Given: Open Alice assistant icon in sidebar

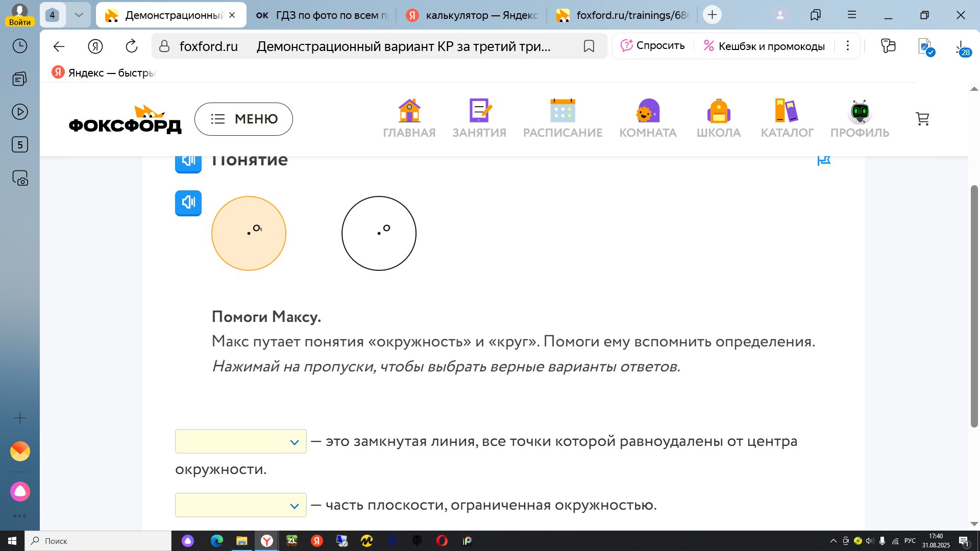Looking at the screenshot, I should pyautogui.click(x=20, y=491).
